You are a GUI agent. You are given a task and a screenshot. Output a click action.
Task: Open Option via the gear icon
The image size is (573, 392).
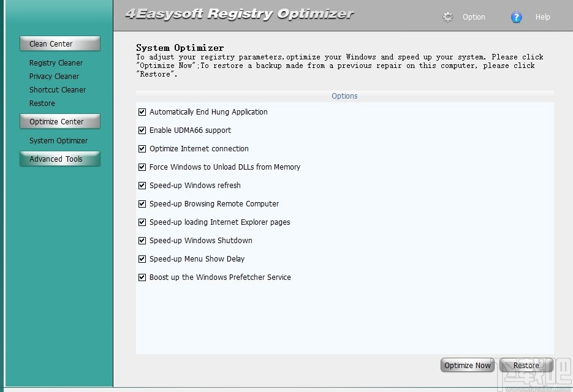pyautogui.click(x=448, y=17)
